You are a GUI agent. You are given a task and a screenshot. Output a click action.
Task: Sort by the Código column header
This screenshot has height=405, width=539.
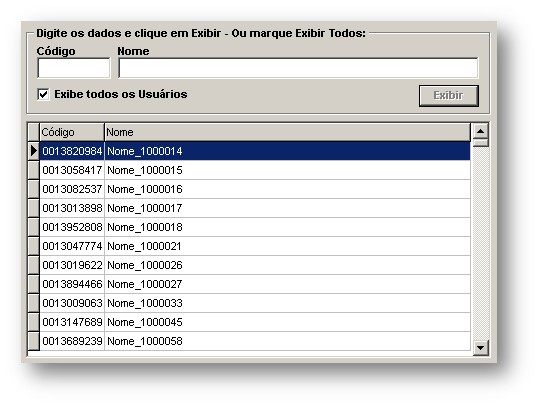pyautogui.click(x=72, y=132)
